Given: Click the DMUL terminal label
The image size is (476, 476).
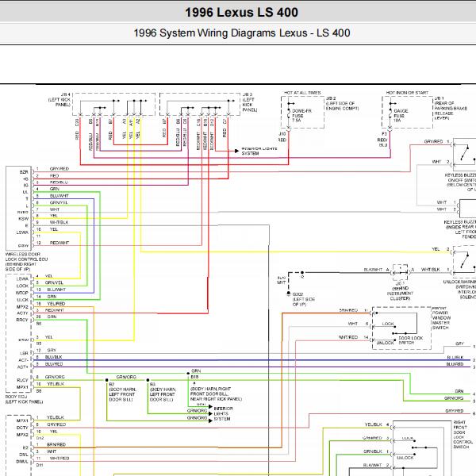Looking at the screenshot, I should (x=22, y=462).
